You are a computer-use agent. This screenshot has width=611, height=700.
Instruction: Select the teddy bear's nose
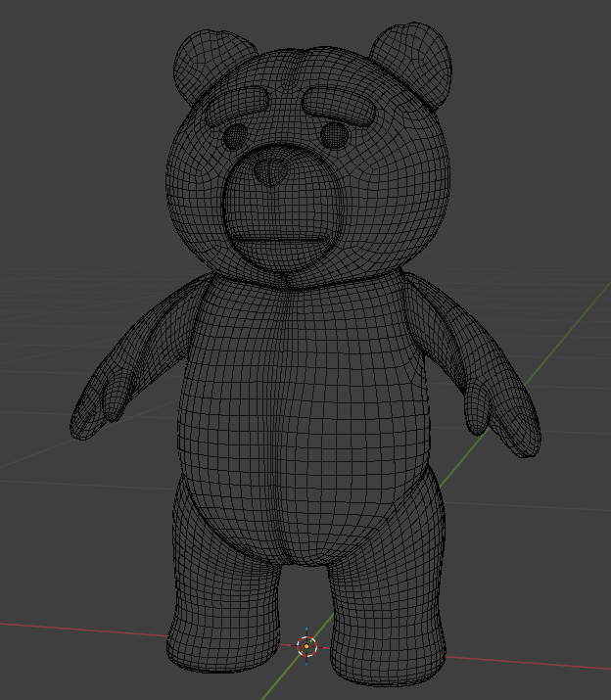point(271,172)
